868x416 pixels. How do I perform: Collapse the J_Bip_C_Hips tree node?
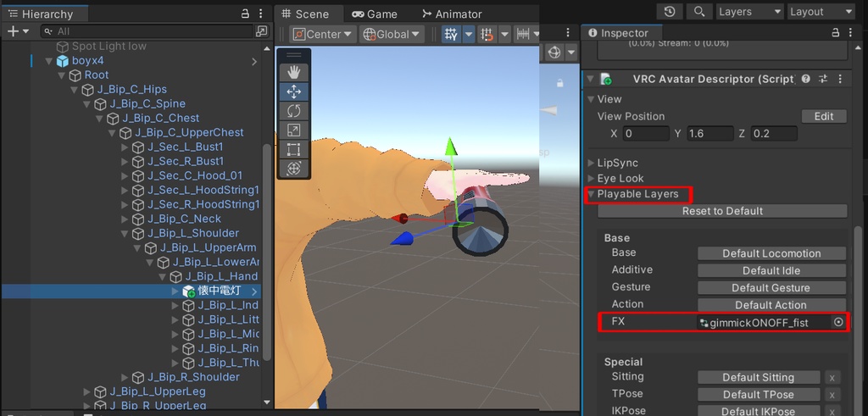(75, 90)
